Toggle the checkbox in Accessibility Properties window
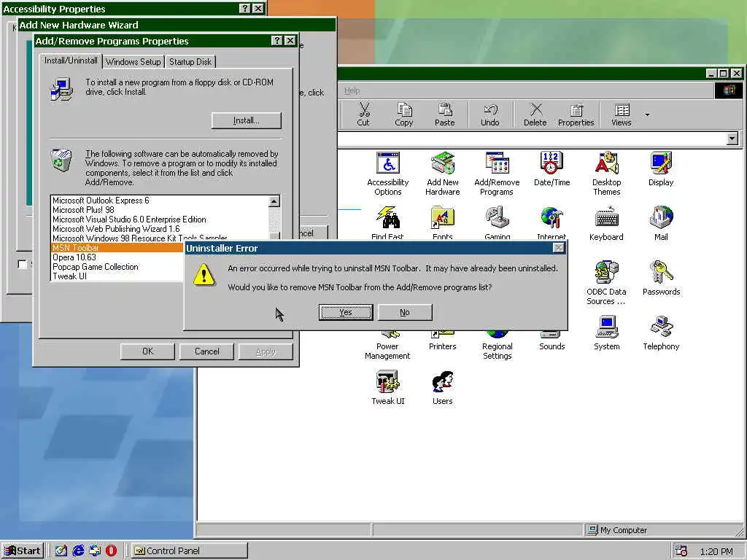Screen dimensions: 747x560 [22, 264]
